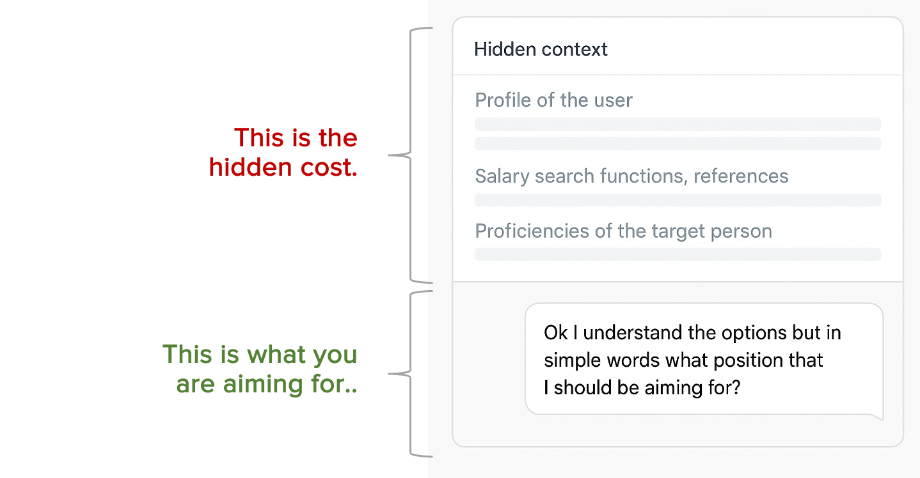Select "Proficiencies of the target person" label

click(x=623, y=231)
